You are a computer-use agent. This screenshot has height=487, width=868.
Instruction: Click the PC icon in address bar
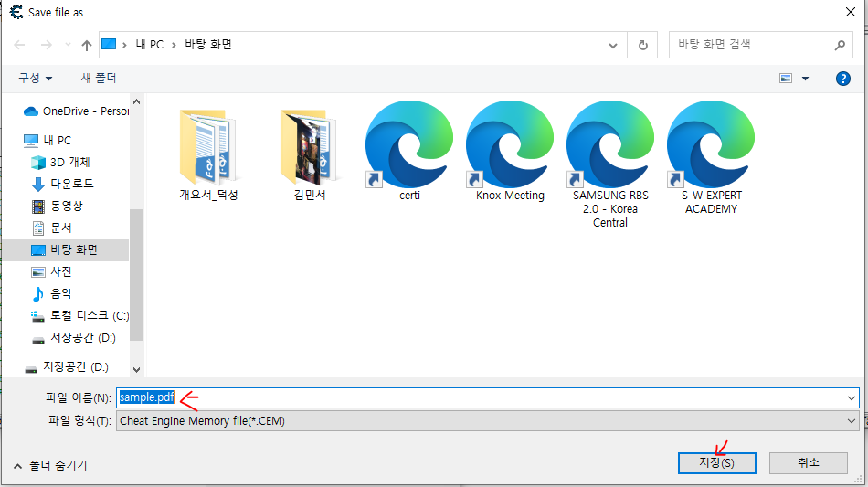(109, 44)
